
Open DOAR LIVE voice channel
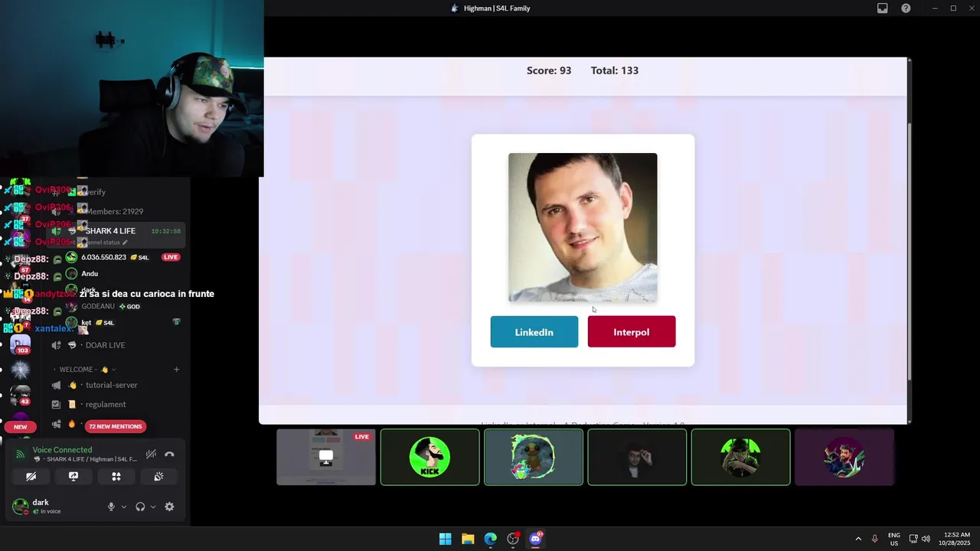pos(105,345)
